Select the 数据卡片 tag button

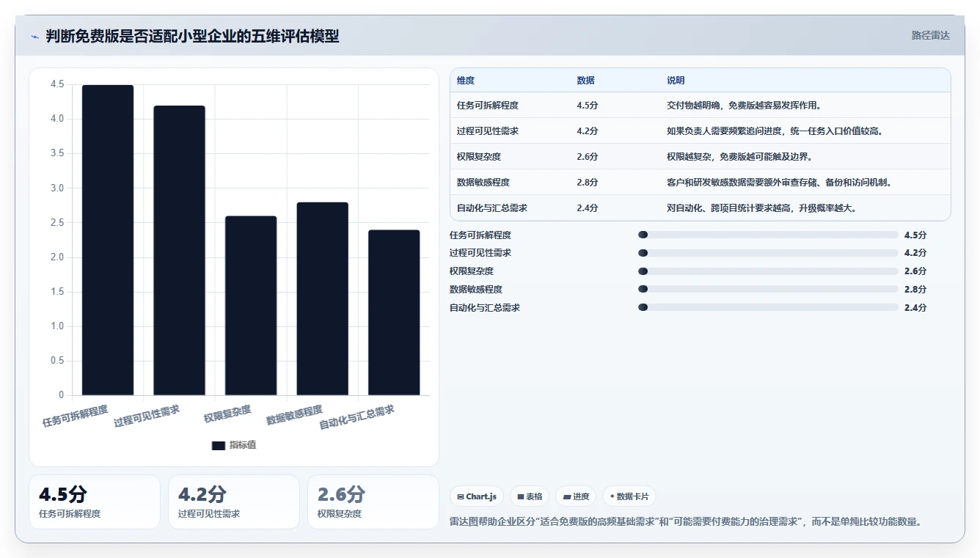tap(629, 496)
